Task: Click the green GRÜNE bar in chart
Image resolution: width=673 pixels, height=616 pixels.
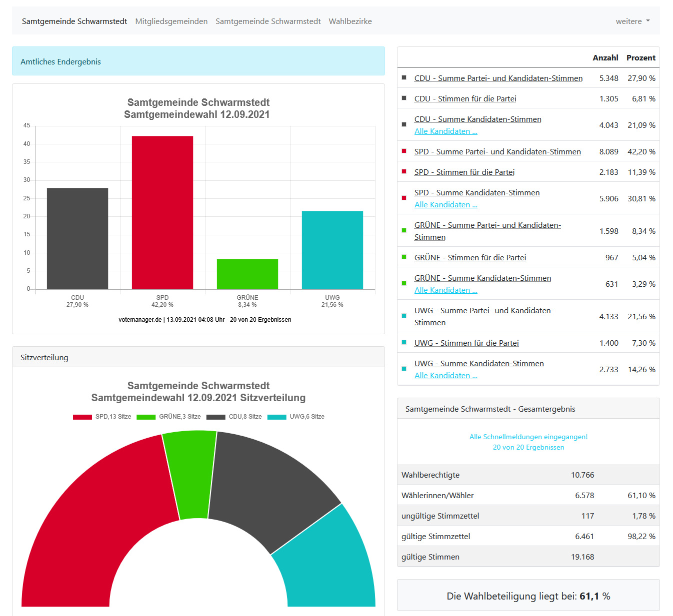Action: (247, 274)
